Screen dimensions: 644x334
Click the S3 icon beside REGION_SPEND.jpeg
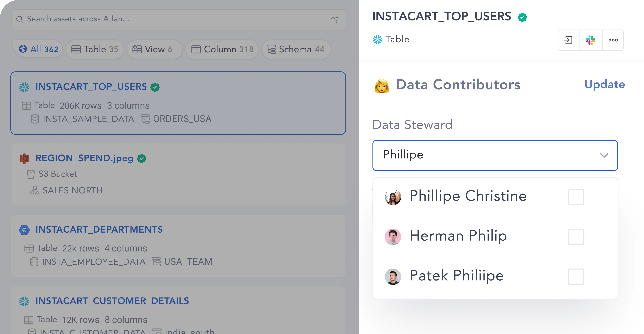[24, 158]
